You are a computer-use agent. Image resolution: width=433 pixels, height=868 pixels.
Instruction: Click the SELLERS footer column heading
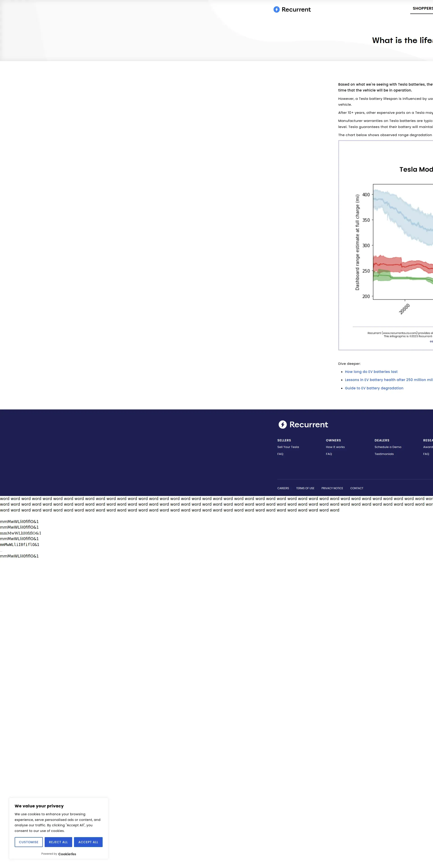click(284, 440)
